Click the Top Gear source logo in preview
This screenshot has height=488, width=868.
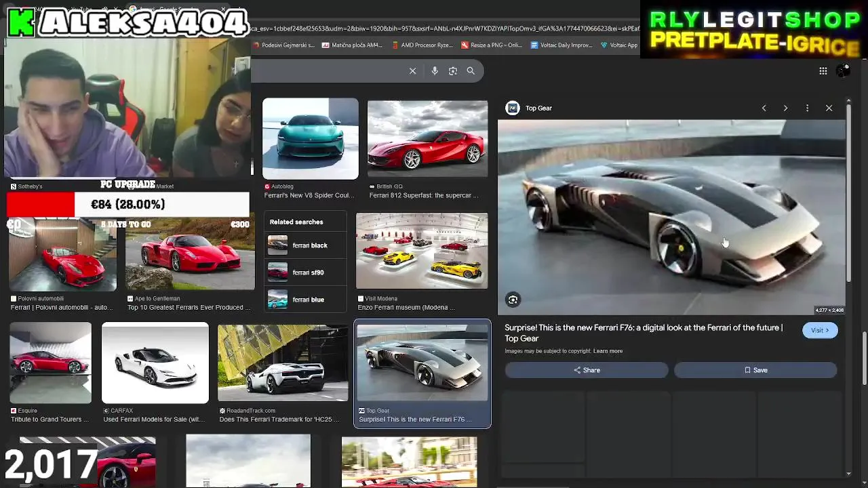point(513,108)
